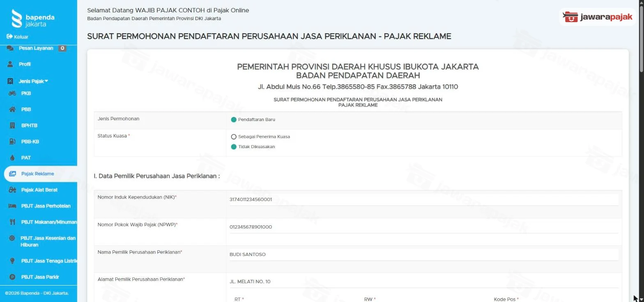Click the text 'I. Data Pemilik Perusahaan Jasa Periklanan :'
The height and width of the screenshot is (302, 644).
click(x=157, y=176)
